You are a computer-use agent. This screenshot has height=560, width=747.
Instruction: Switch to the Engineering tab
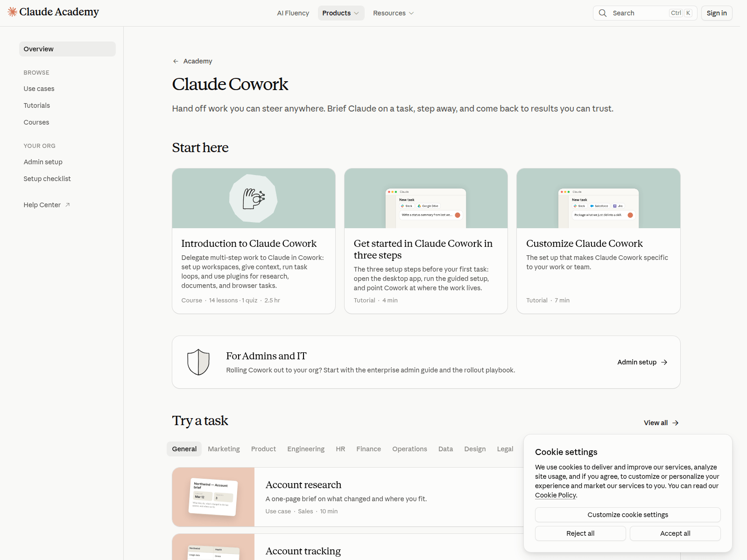click(x=306, y=449)
